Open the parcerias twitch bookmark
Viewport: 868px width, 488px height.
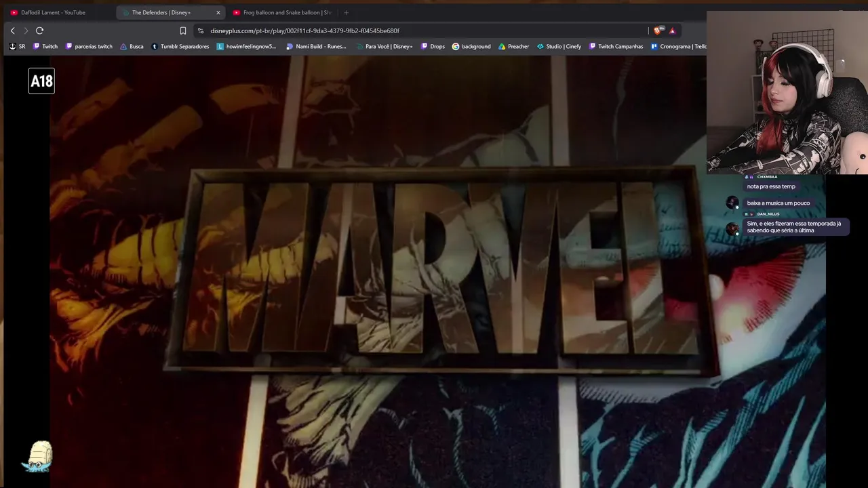(89, 46)
